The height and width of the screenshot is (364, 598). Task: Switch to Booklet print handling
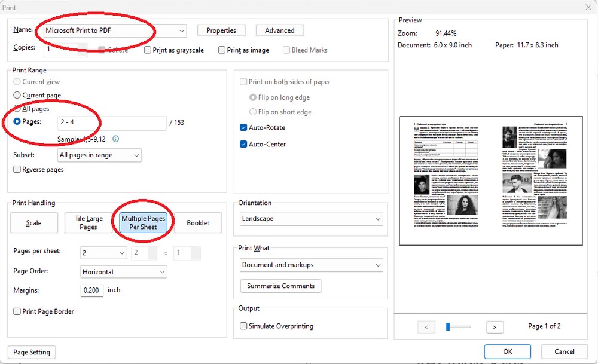pyautogui.click(x=198, y=223)
